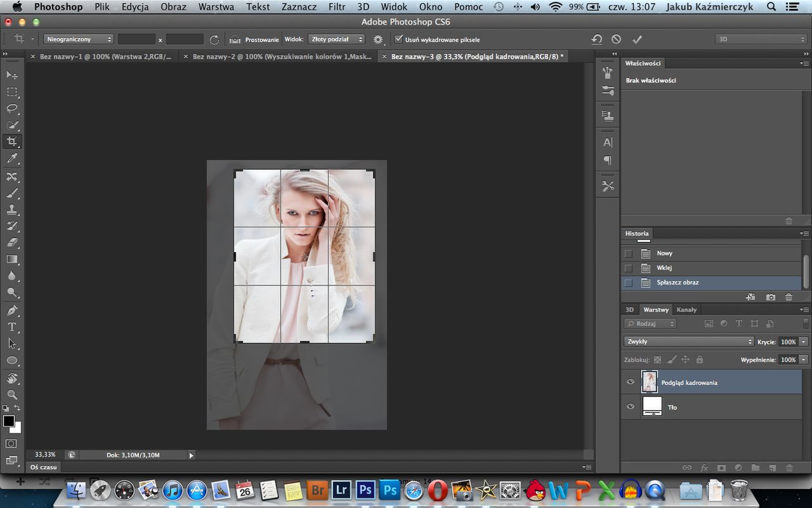Select the Brush tool
The height and width of the screenshot is (508, 812).
12,193
